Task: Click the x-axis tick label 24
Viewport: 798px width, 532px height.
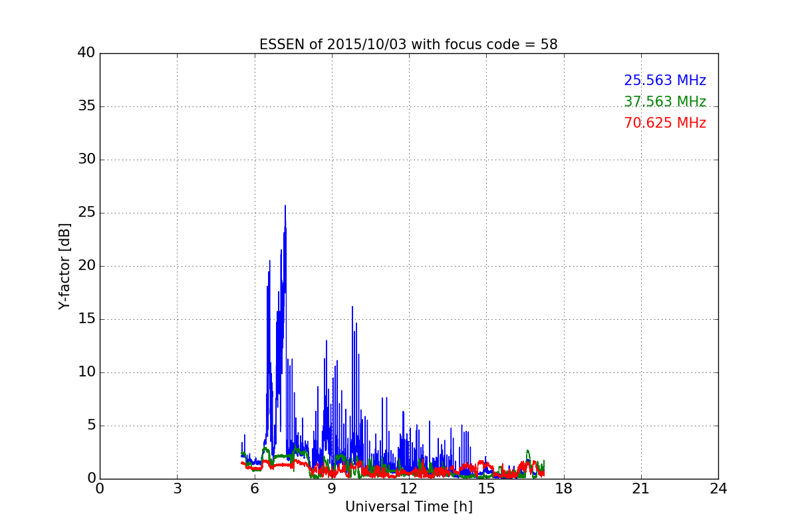Action: [x=718, y=488]
